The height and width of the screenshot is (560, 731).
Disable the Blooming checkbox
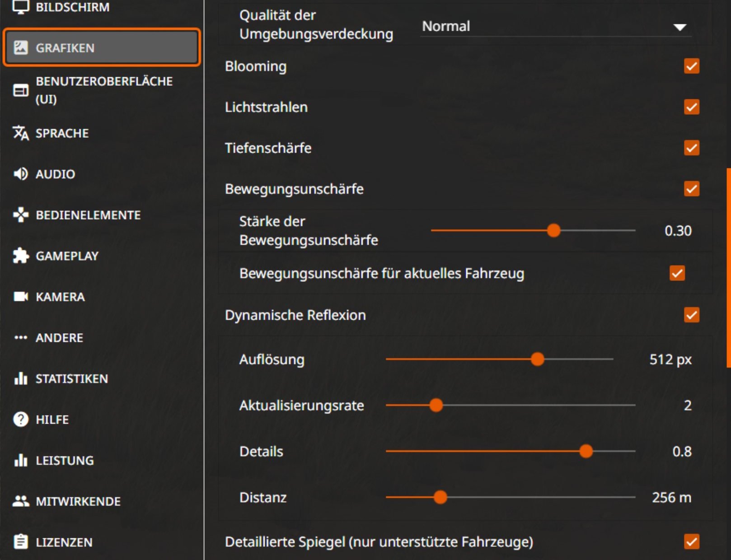[691, 66]
